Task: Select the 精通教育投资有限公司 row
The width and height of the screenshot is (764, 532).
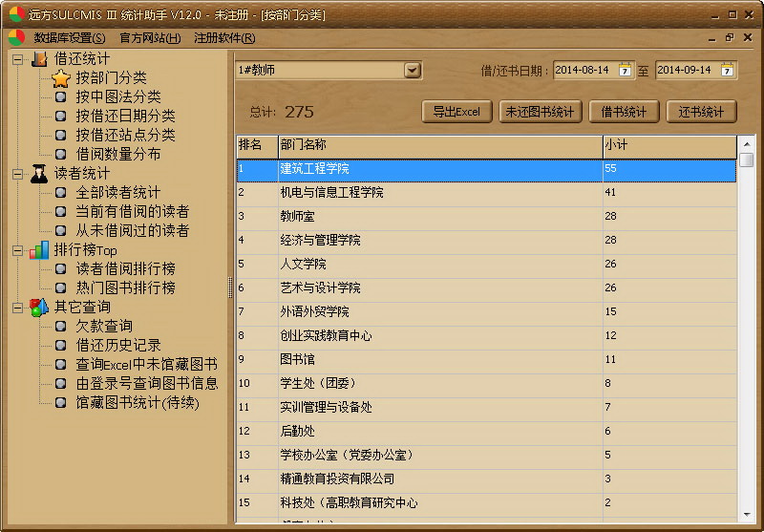Action: [x=486, y=480]
